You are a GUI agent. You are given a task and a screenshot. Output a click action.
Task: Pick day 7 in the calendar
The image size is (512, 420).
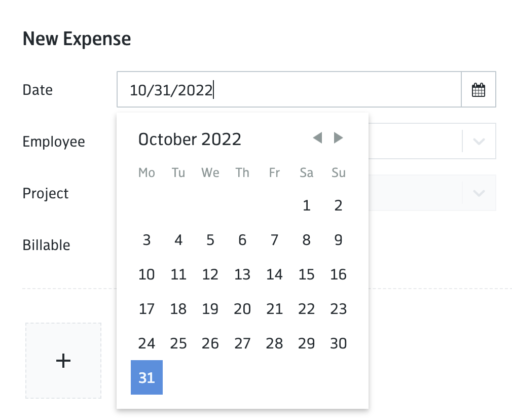tap(274, 240)
